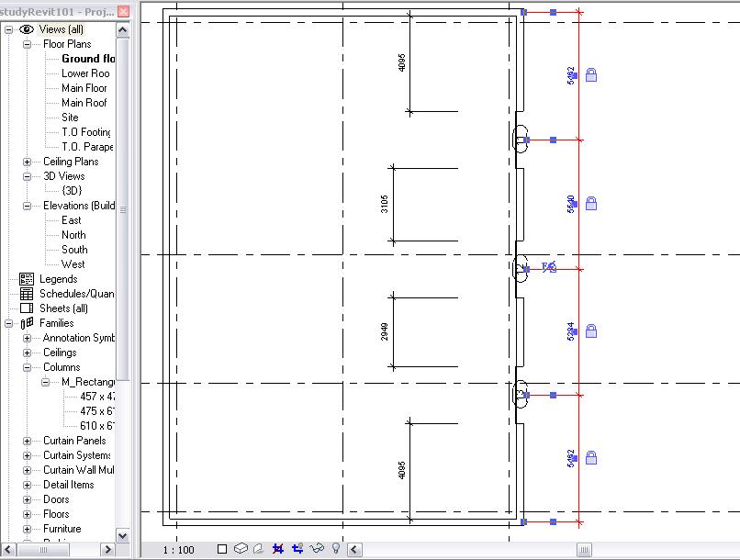
Task: Expand the Floors family node
Action: point(27,514)
